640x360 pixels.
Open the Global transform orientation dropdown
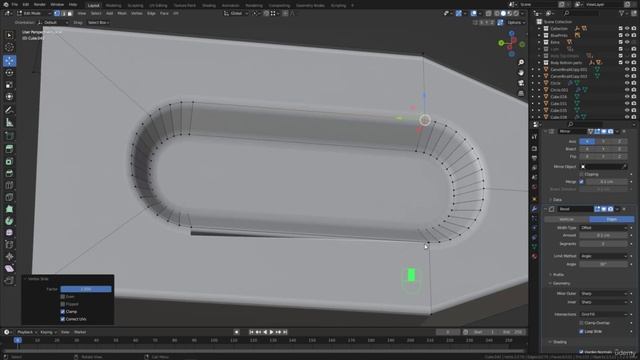click(x=236, y=13)
